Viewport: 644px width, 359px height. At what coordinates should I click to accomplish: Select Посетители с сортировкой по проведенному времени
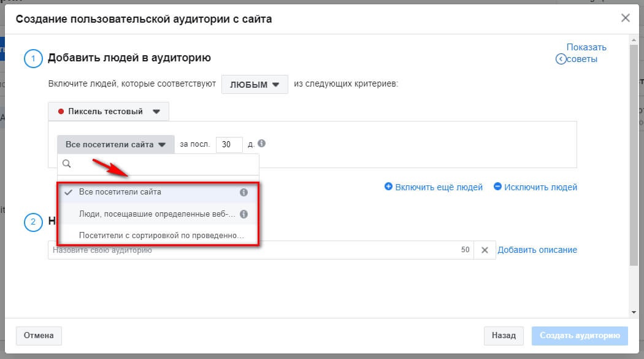tap(161, 236)
